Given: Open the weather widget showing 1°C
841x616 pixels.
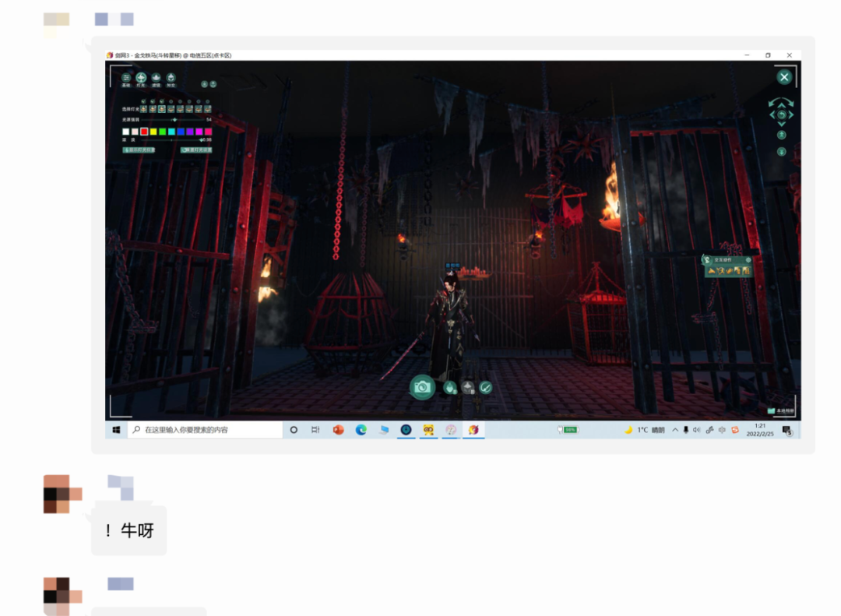Looking at the screenshot, I should 645,430.
